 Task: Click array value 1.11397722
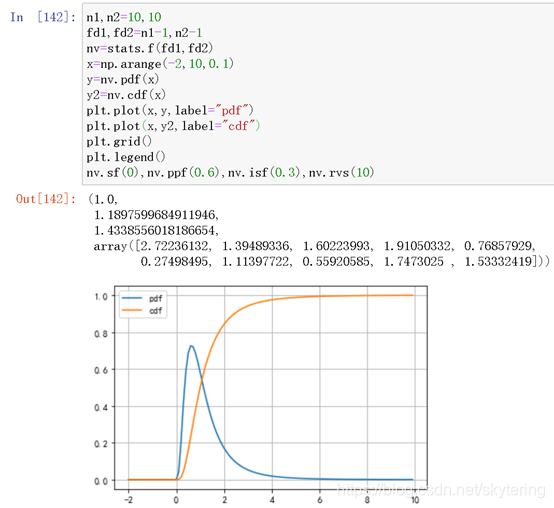[256, 261]
